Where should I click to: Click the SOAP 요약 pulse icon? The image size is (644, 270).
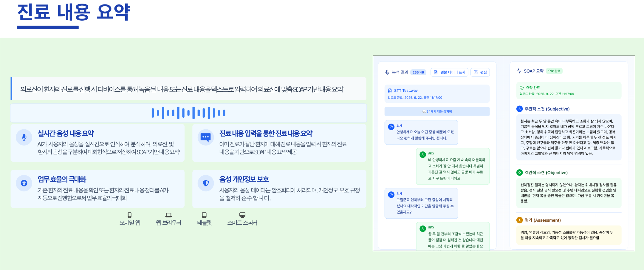click(519, 71)
